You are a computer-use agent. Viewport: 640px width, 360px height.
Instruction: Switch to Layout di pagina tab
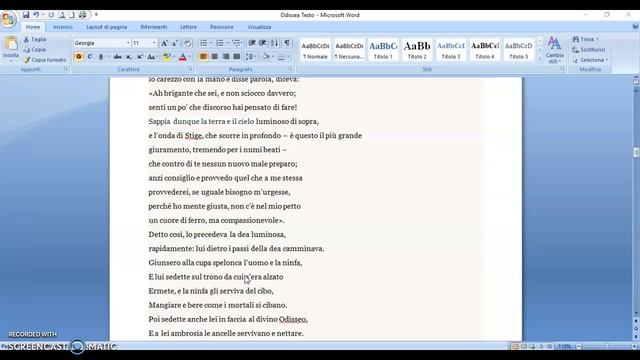point(107,27)
